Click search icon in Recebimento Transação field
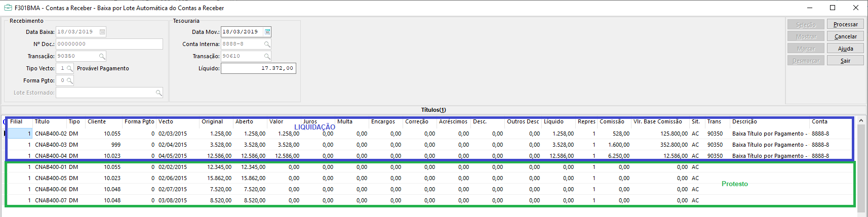This screenshot has width=868, height=217. tap(102, 56)
